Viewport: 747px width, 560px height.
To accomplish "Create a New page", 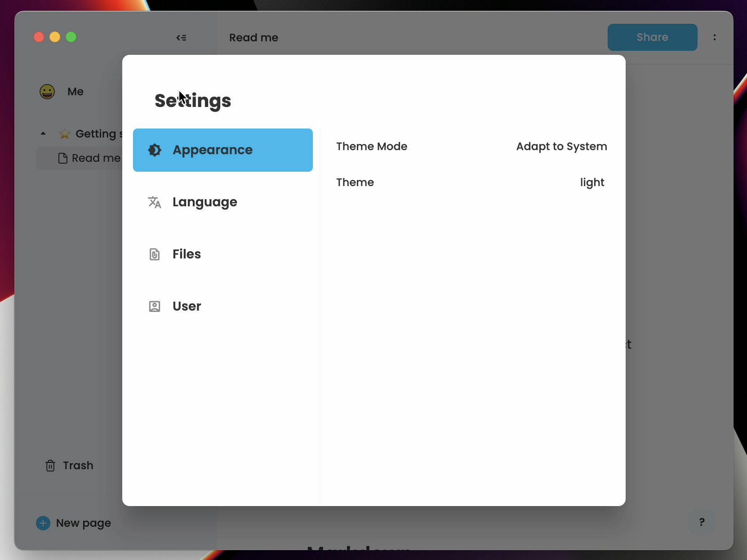I will click(74, 523).
